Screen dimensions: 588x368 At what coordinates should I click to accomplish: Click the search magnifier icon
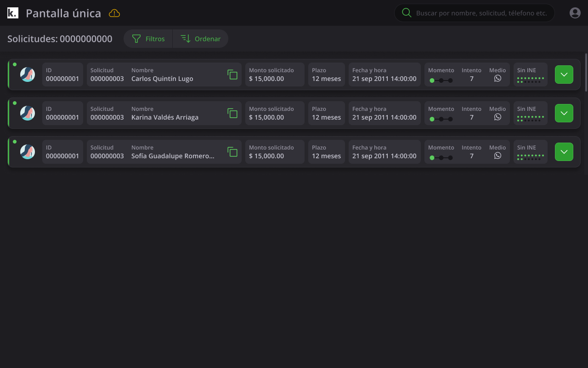coord(407,13)
